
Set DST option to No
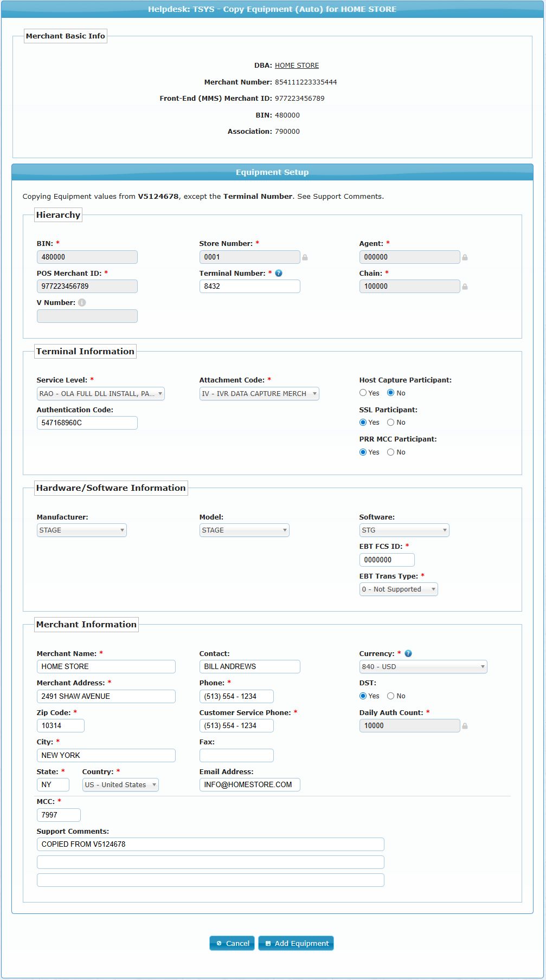(x=390, y=696)
